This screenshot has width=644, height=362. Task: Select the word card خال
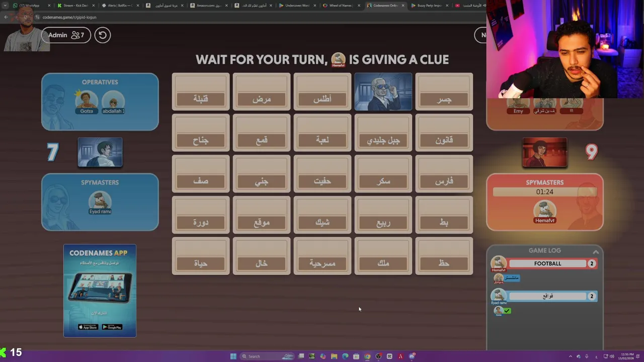262,256
